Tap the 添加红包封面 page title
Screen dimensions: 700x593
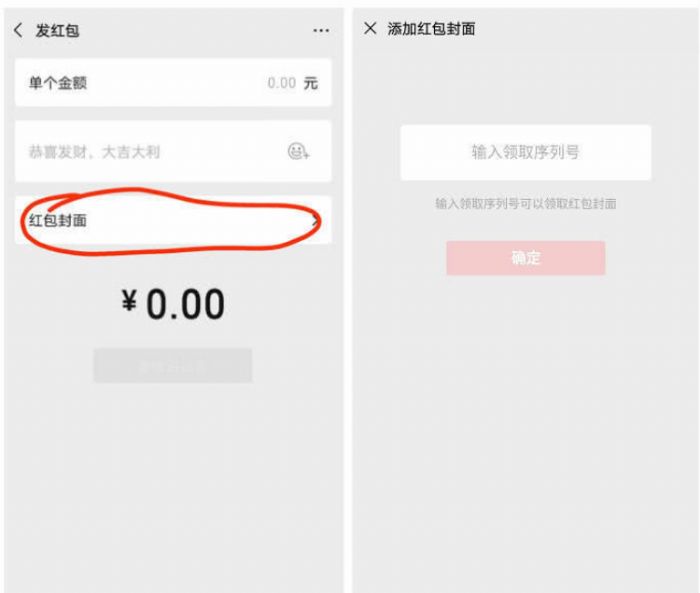point(431,29)
